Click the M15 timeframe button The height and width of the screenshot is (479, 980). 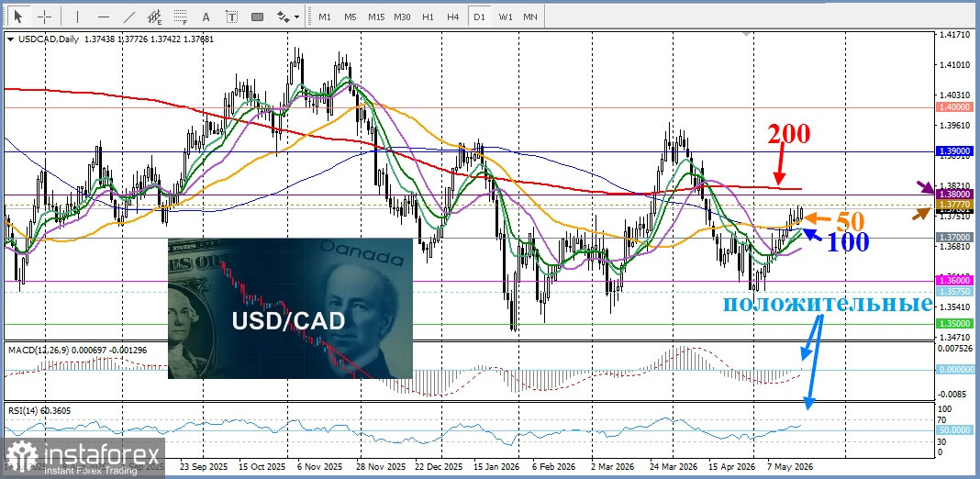pyautogui.click(x=375, y=17)
